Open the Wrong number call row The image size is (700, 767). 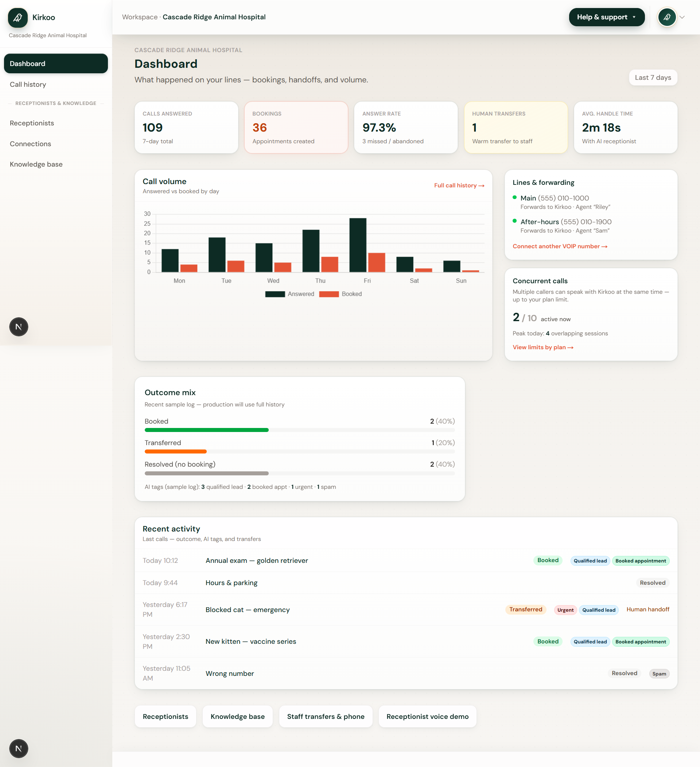pyautogui.click(x=406, y=674)
